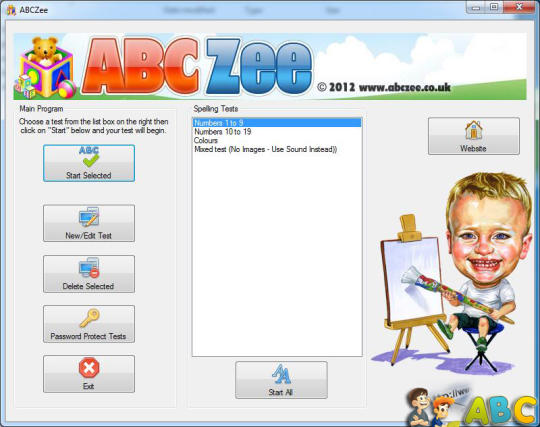Click the ABCZee title bar app icon

pyautogui.click(x=11, y=10)
